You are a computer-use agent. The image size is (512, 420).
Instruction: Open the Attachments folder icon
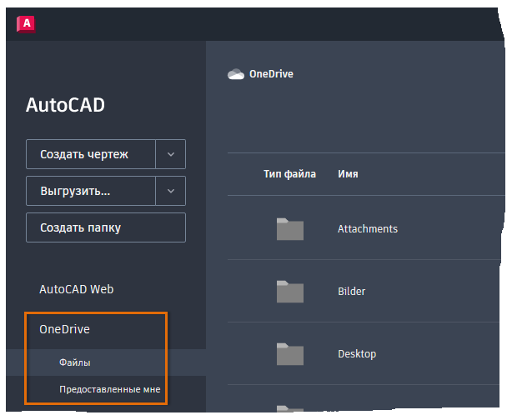click(x=290, y=229)
